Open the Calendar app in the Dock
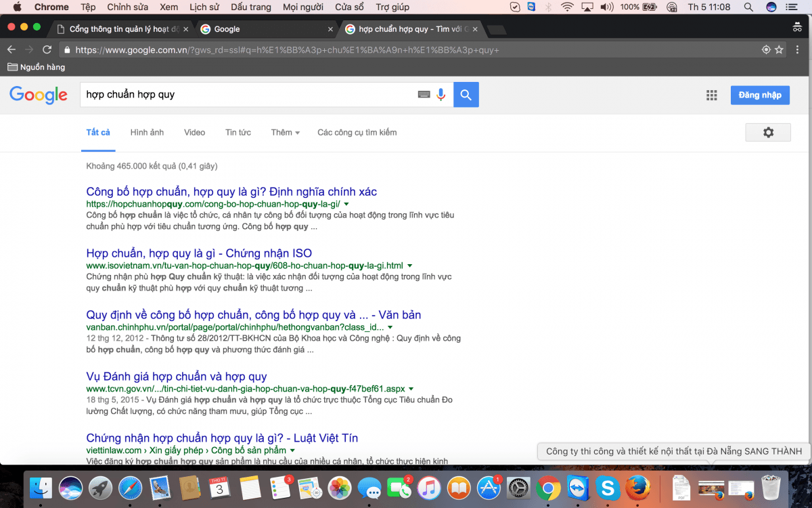This screenshot has width=812, height=508. pyautogui.click(x=220, y=488)
